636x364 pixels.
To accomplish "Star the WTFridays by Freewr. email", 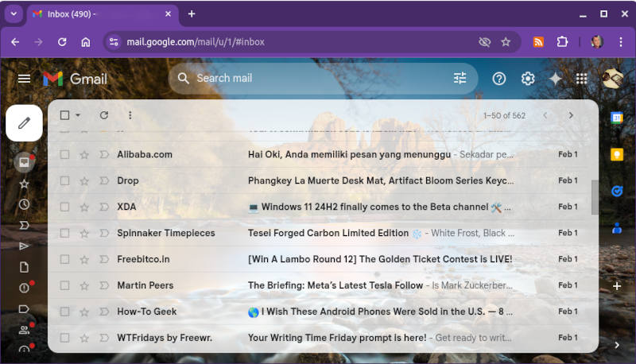I will [x=84, y=338].
